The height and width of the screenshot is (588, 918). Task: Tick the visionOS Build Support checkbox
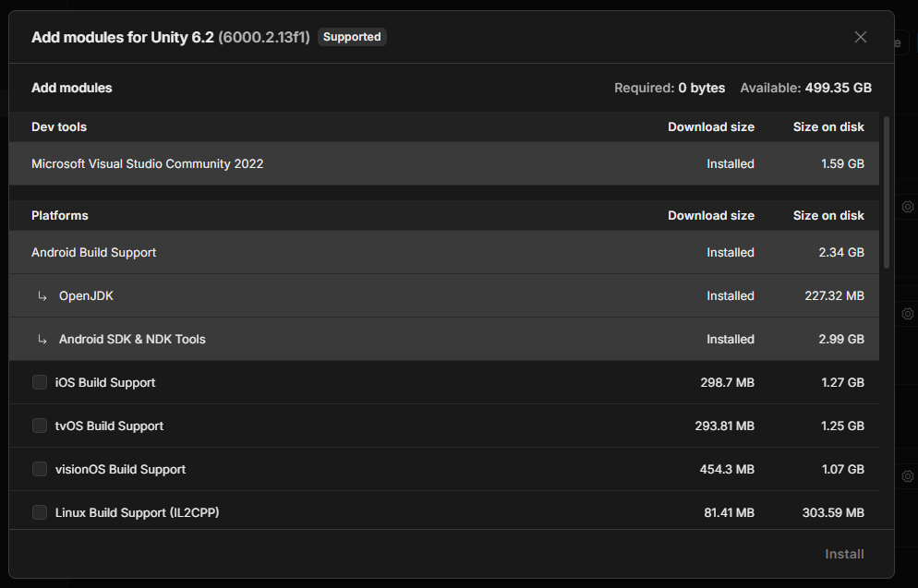click(39, 469)
